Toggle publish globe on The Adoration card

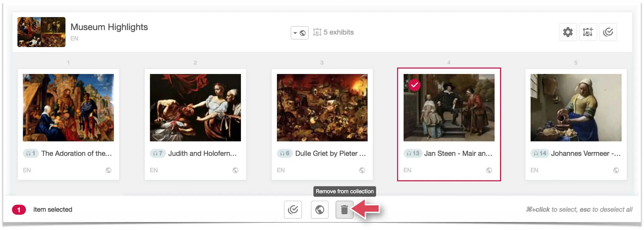[108, 170]
